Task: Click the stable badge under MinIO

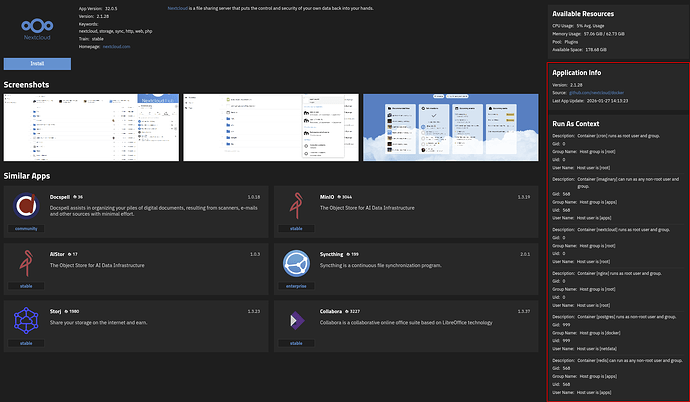Action: tap(296, 229)
